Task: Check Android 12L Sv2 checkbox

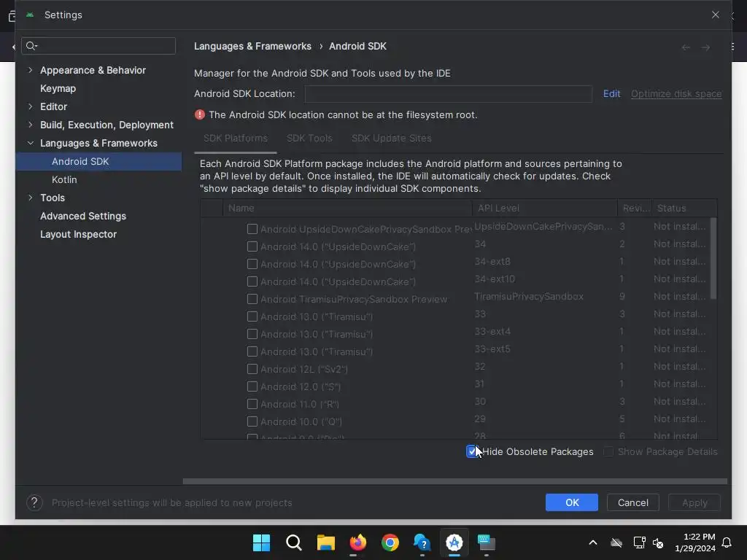Action: coord(252,369)
